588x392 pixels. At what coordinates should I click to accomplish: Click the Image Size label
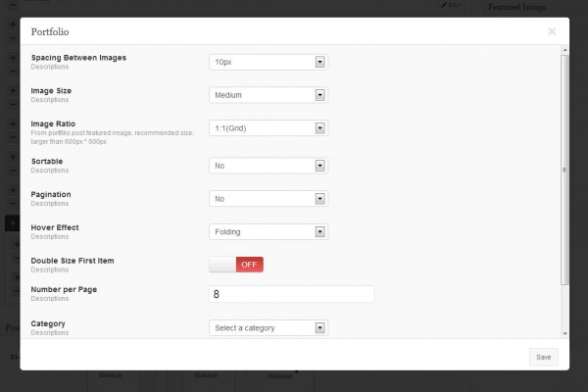click(x=51, y=91)
